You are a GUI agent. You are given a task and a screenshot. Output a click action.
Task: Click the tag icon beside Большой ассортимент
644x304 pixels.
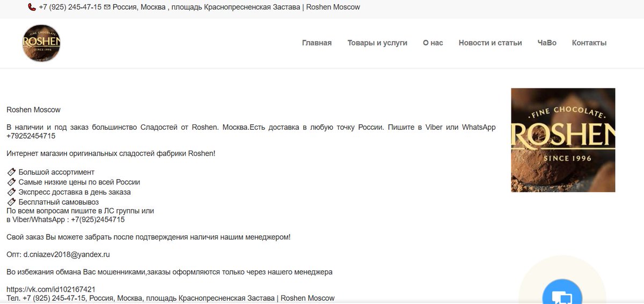(x=11, y=172)
